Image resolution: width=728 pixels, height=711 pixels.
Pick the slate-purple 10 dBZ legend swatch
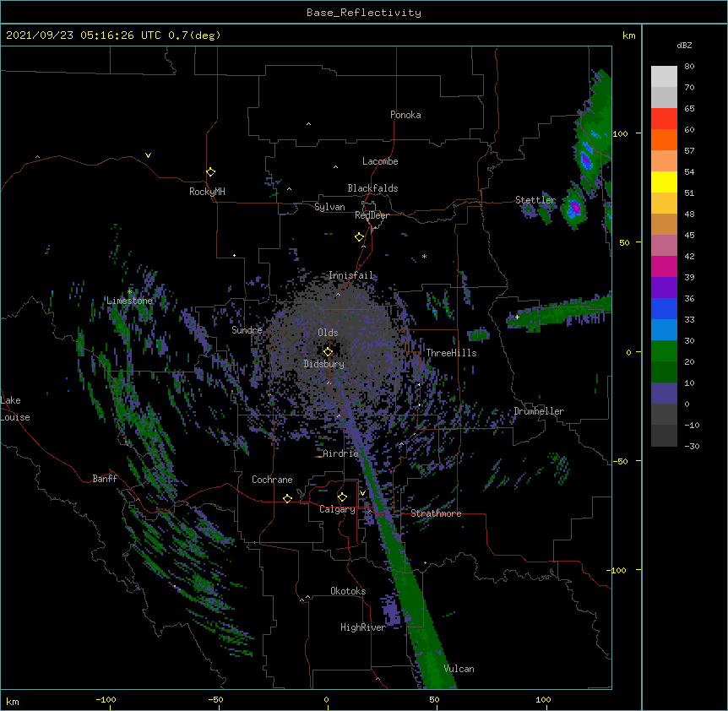664,393
